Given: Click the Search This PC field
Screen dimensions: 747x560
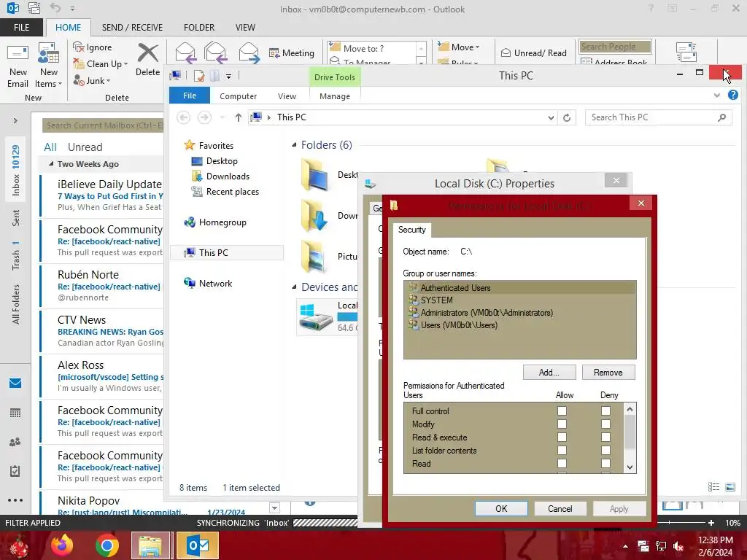Looking at the screenshot, I should coord(658,117).
